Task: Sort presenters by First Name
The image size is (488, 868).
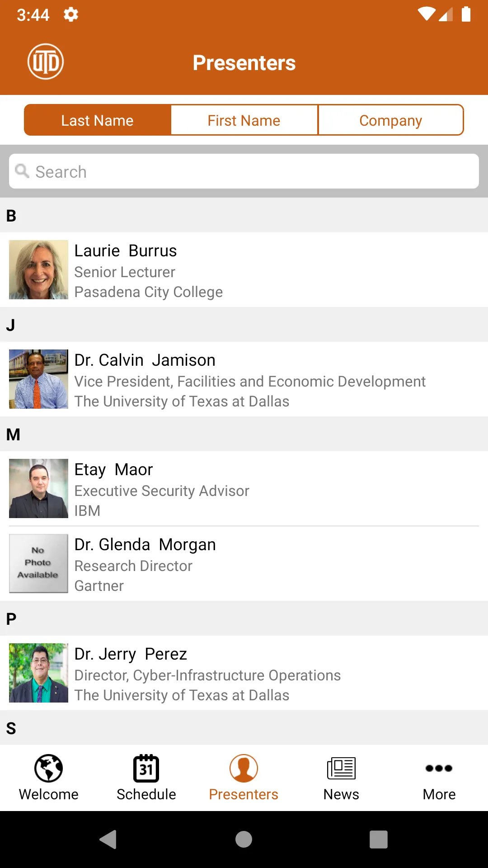Action: click(244, 120)
